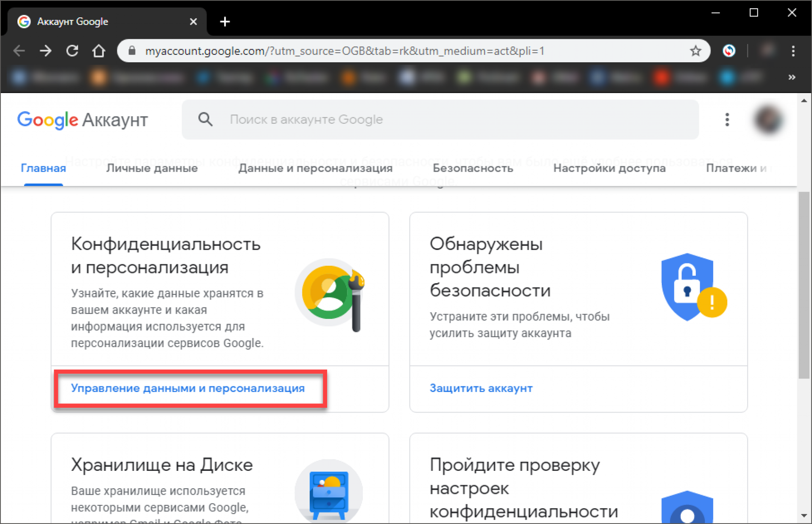The height and width of the screenshot is (524, 812).
Task: Click the security shield warning illustration
Action: tap(694, 287)
